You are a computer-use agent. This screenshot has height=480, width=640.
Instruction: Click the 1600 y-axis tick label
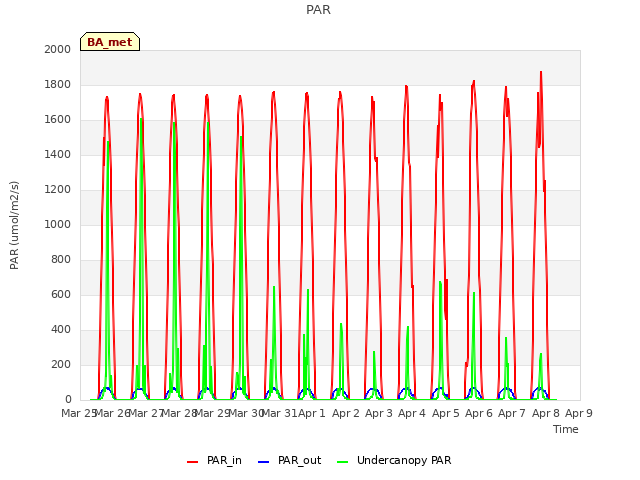pyautogui.click(x=58, y=120)
